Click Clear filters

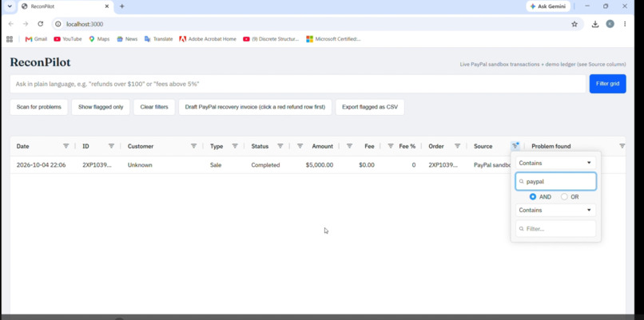154,107
